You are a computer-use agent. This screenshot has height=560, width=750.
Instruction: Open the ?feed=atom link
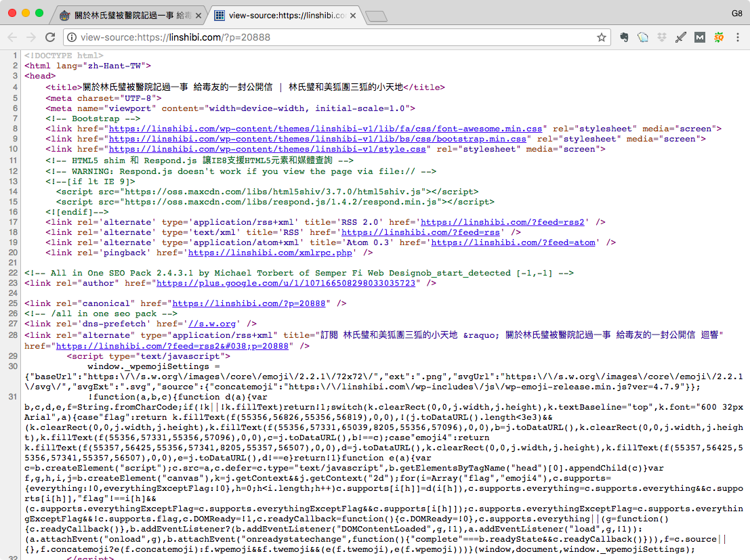coord(514,242)
